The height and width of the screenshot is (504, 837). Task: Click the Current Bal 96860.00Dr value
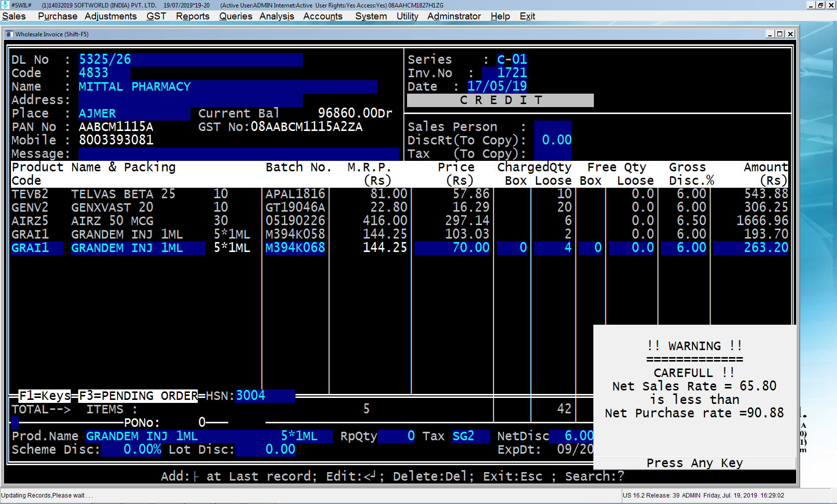[x=355, y=114]
